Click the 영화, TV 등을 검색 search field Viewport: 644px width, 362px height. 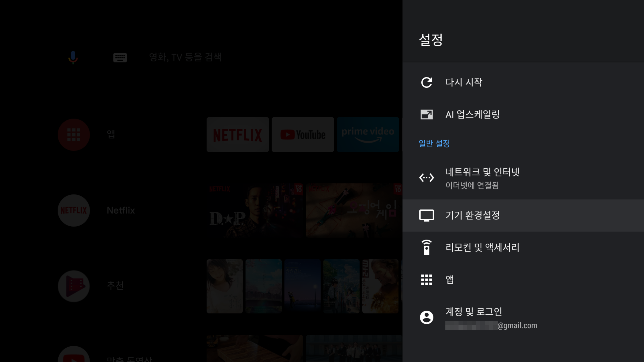click(x=185, y=57)
